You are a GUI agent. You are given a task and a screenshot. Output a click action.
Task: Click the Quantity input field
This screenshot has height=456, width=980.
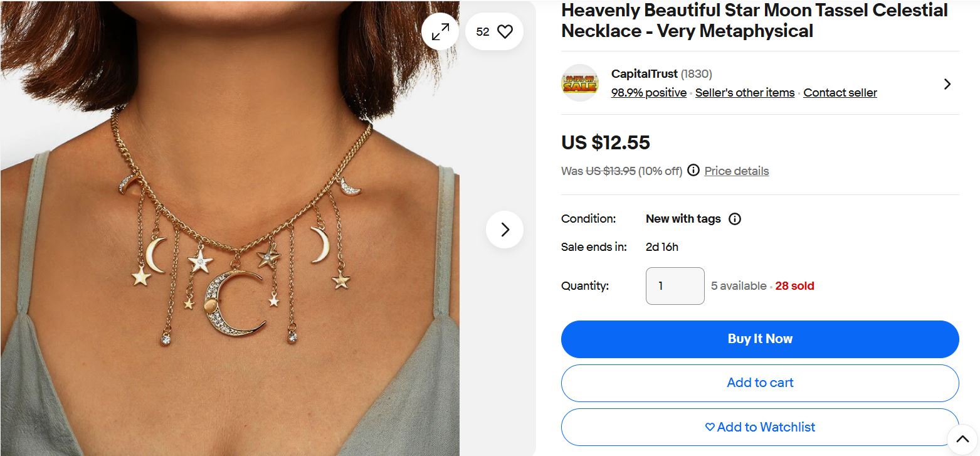[675, 286]
